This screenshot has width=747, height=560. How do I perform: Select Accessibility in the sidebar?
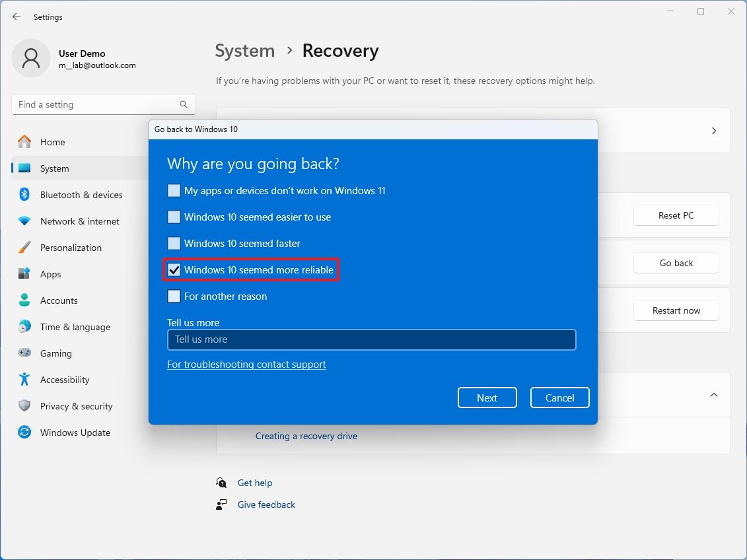point(68,380)
